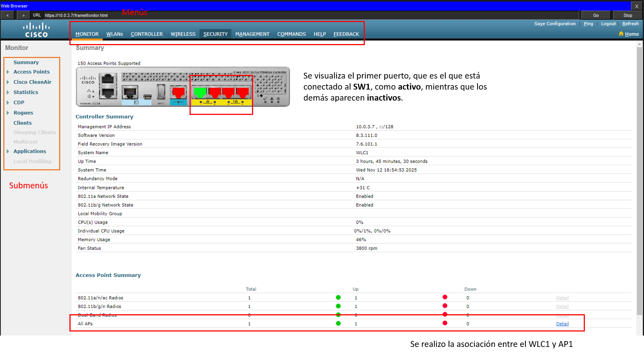Click the Home house icon
Image resolution: width=644 pixels, height=355 pixels.
pos(621,34)
